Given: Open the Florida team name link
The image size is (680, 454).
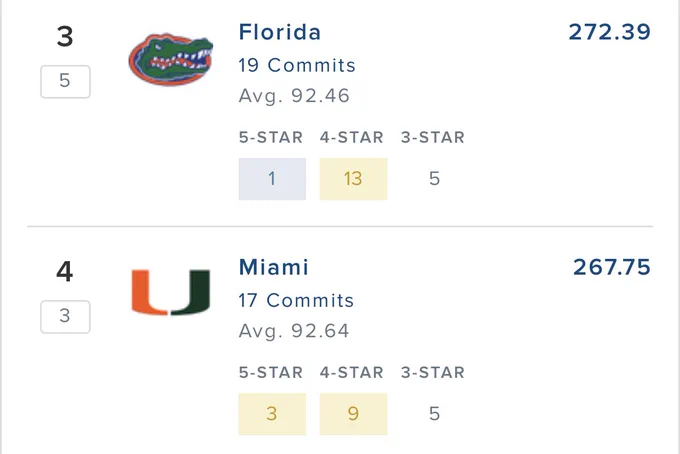Looking at the screenshot, I should pyautogui.click(x=280, y=32).
